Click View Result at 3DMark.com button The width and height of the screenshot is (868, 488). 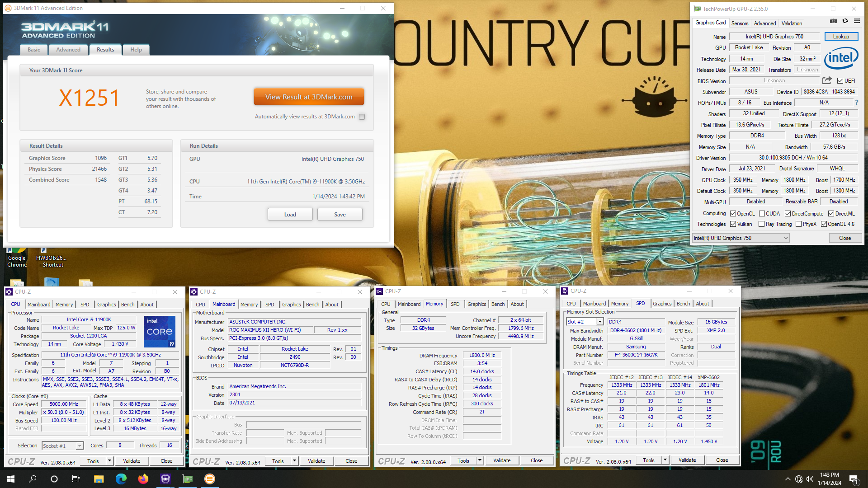point(309,97)
